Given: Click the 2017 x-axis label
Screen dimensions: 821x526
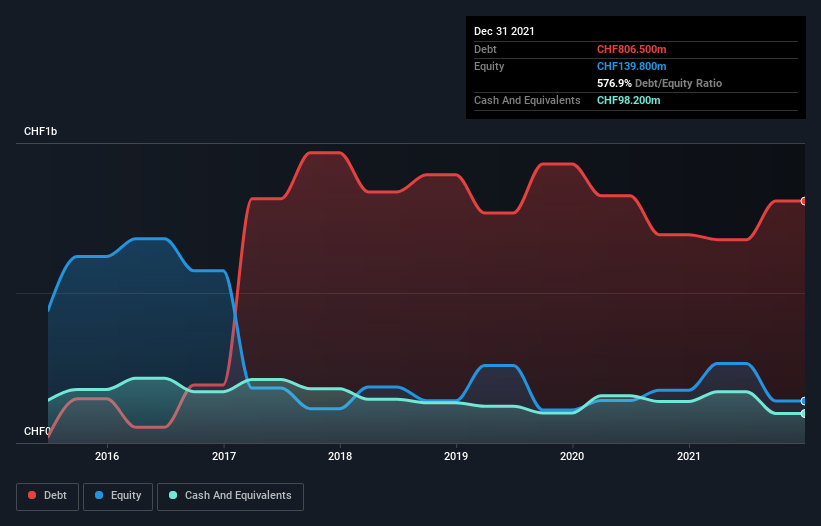Looking at the screenshot, I should pos(224,456).
